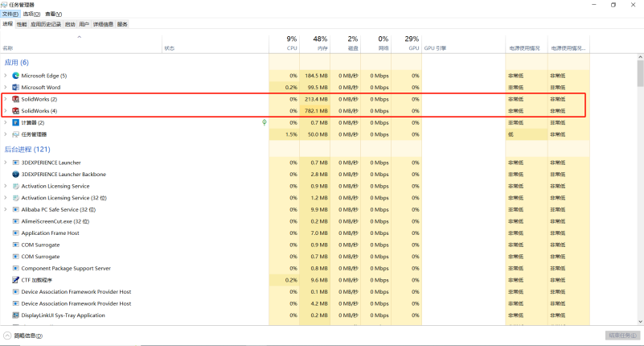Click the Microsoft Edge app icon

(x=15, y=76)
